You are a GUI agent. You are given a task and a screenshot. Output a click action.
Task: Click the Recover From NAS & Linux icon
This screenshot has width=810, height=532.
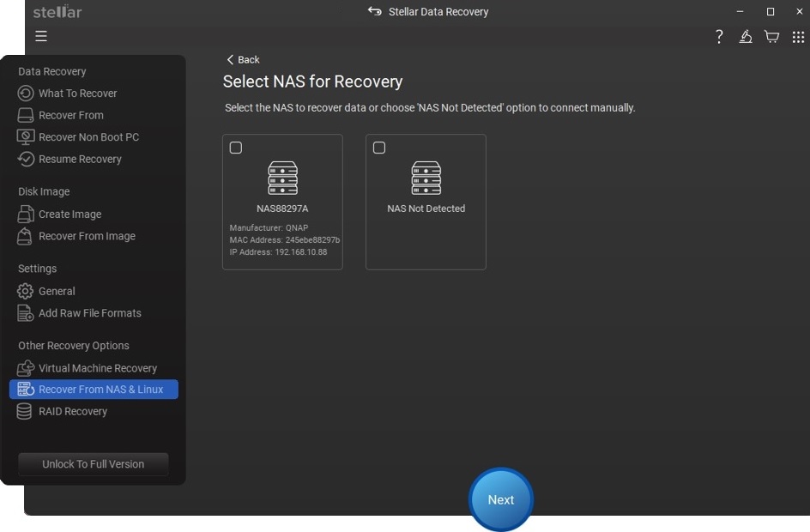tap(26, 390)
